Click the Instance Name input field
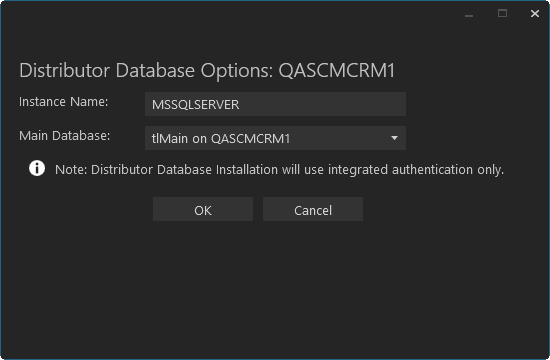This screenshot has height=360, width=550. 275,104
